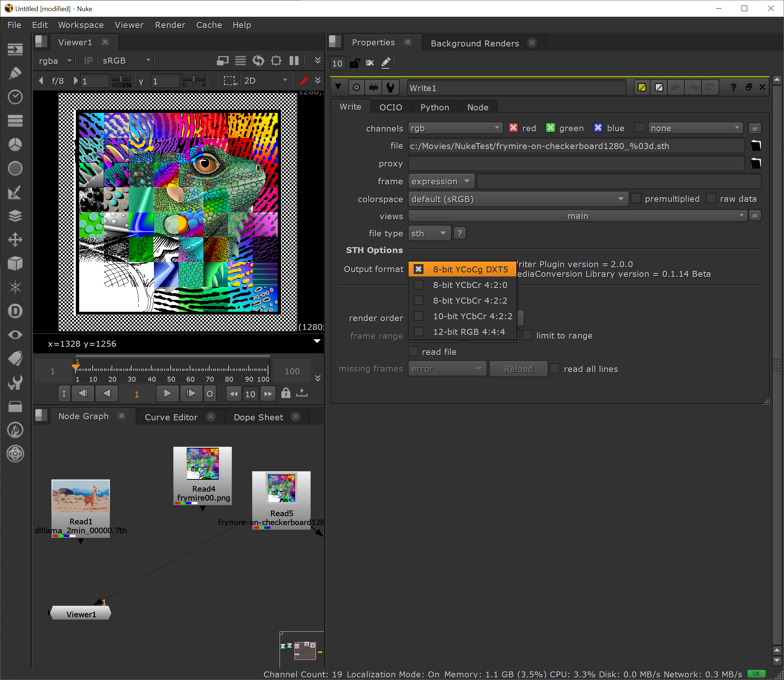Screen dimensions: 784x680
Task: Click the wrench icon beside Write1
Action: [x=390, y=88]
